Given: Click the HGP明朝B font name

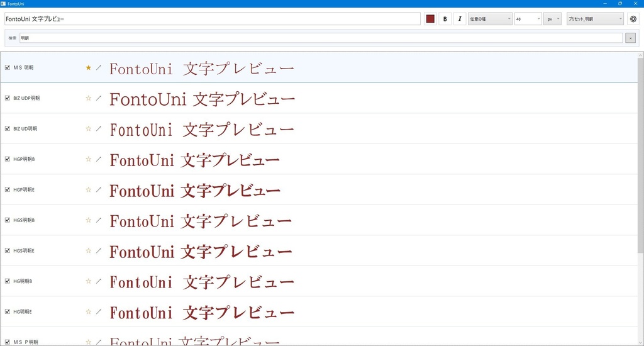Looking at the screenshot, I should (x=25, y=159).
